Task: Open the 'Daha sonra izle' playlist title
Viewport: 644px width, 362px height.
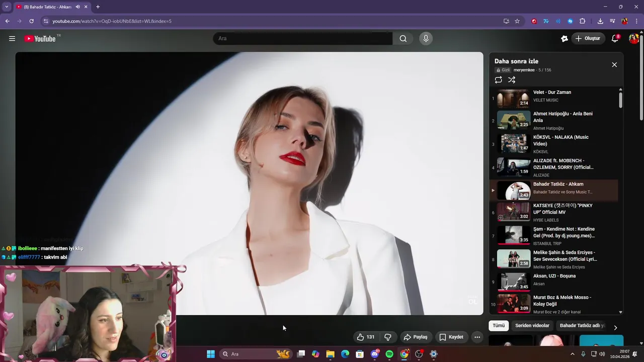Action: (x=516, y=61)
